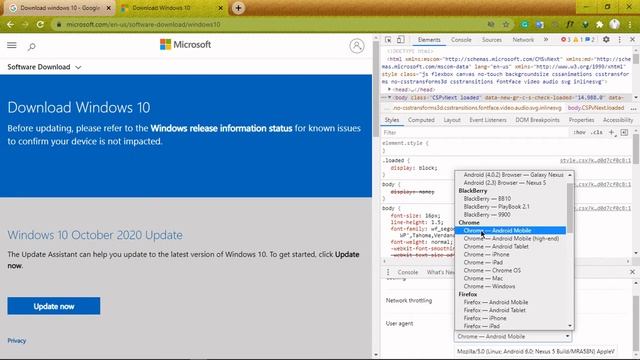The width and height of the screenshot is (640, 360).
Task: Open the Extensions puzzle icon
Action: tap(600, 24)
